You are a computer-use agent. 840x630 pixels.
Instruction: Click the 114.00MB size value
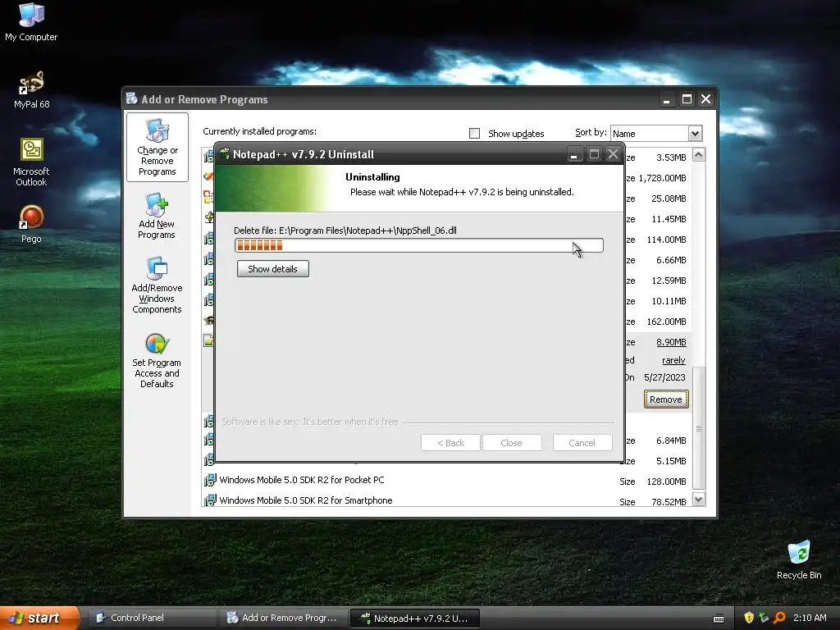(x=666, y=240)
